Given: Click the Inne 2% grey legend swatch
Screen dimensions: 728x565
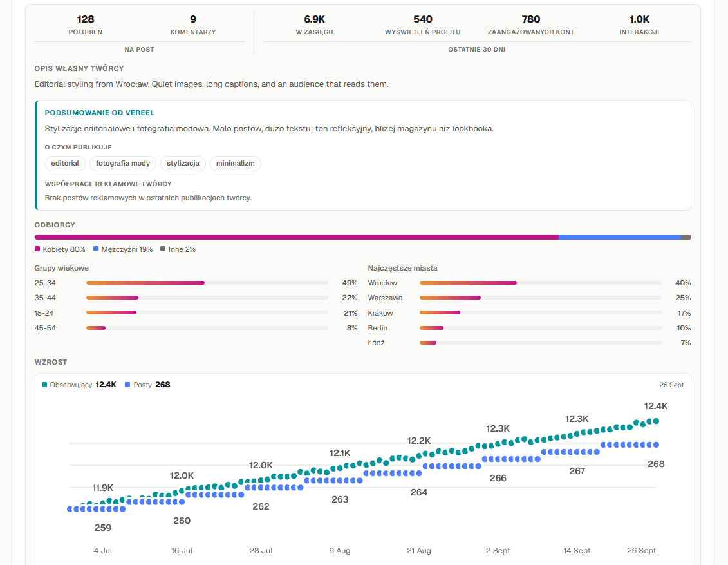Looking at the screenshot, I should (x=163, y=249).
